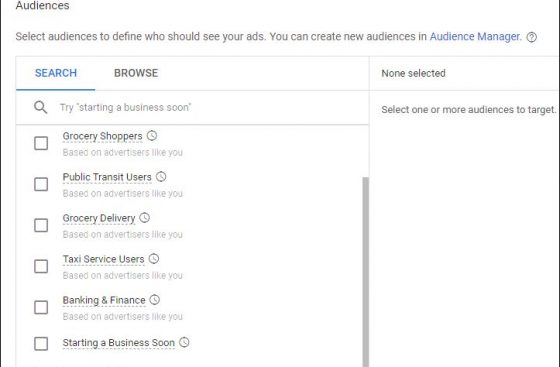Screen dimensions: 560x367
Task: Click the clock icon beside Taxi Service Users
Action: pos(154,259)
